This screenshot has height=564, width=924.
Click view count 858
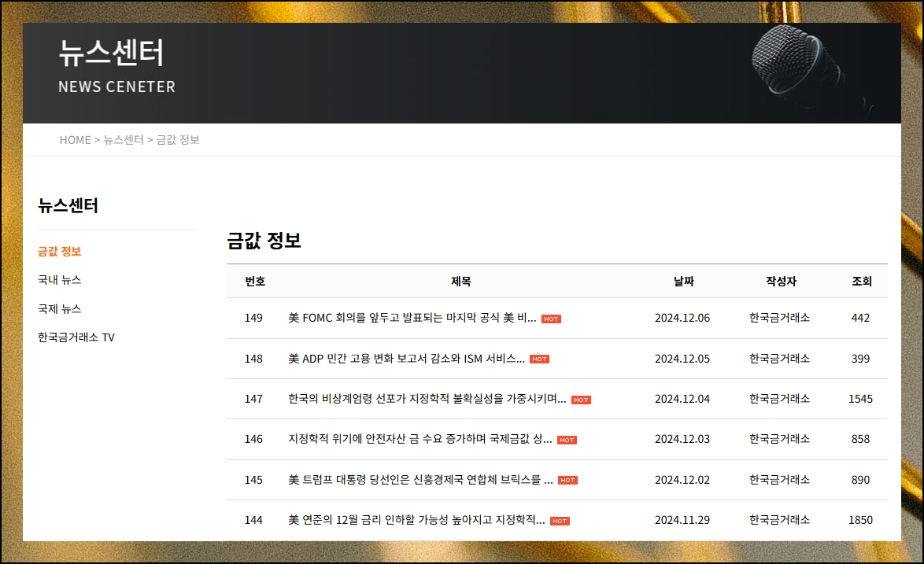(x=860, y=439)
